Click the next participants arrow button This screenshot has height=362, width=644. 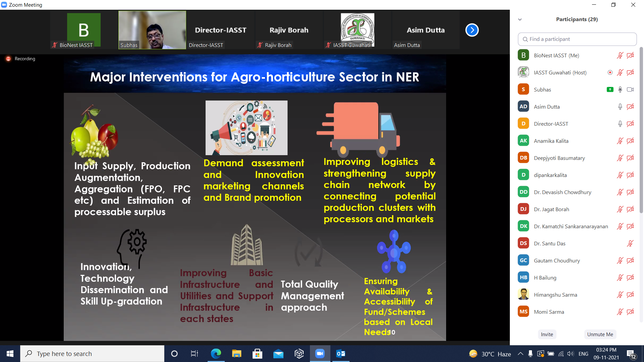coord(472,30)
